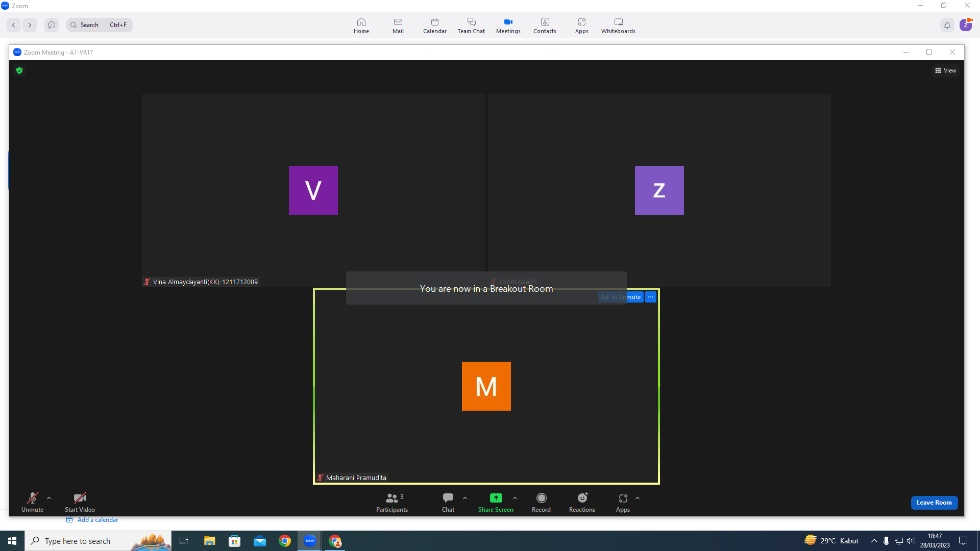Open the more options button on Maharani's tile
This screenshot has height=551, width=980.
(651, 297)
